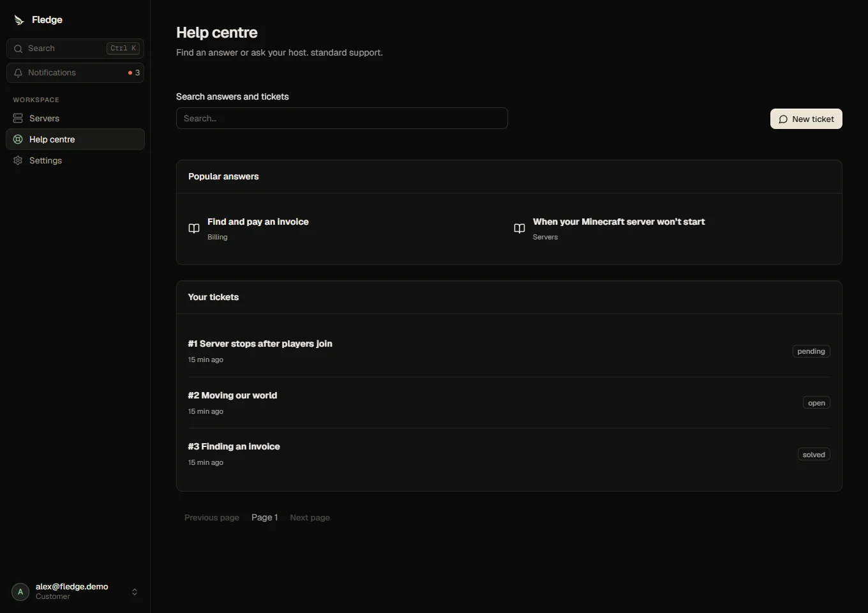Click the green A avatar for alex@fledge.demo
Screen dimensions: 868x613
click(x=20, y=592)
